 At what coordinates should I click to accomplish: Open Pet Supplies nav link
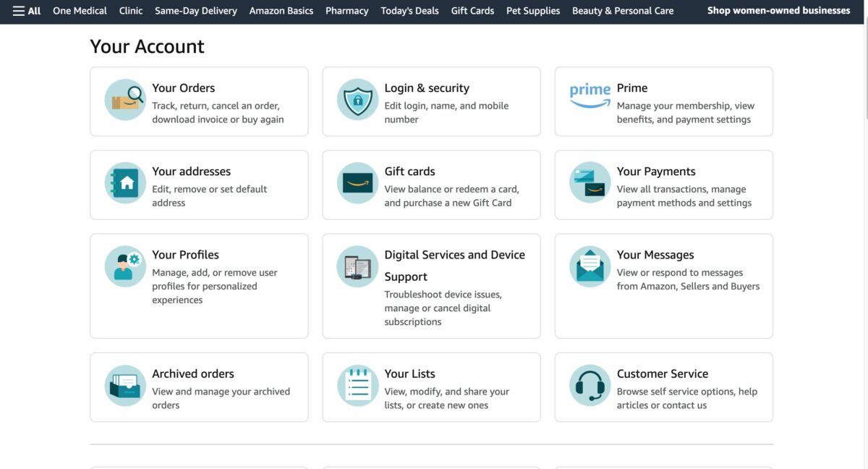point(533,11)
